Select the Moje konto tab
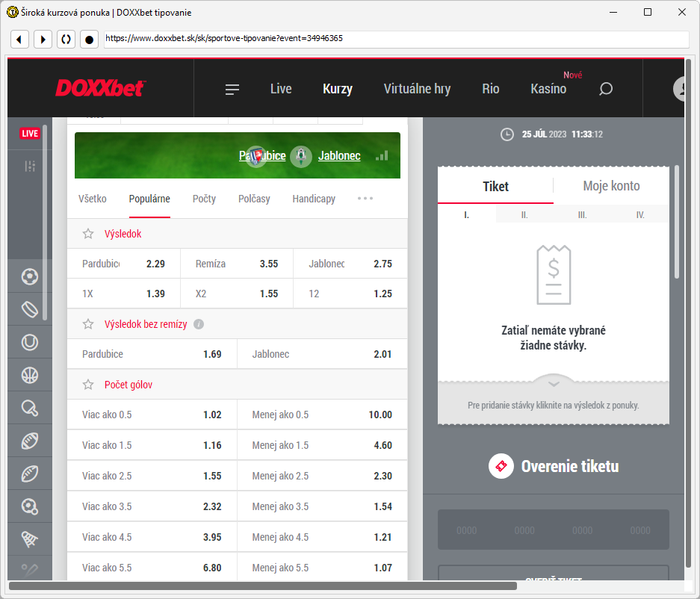700x599 pixels. pyautogui.click(x=611, y=186)
